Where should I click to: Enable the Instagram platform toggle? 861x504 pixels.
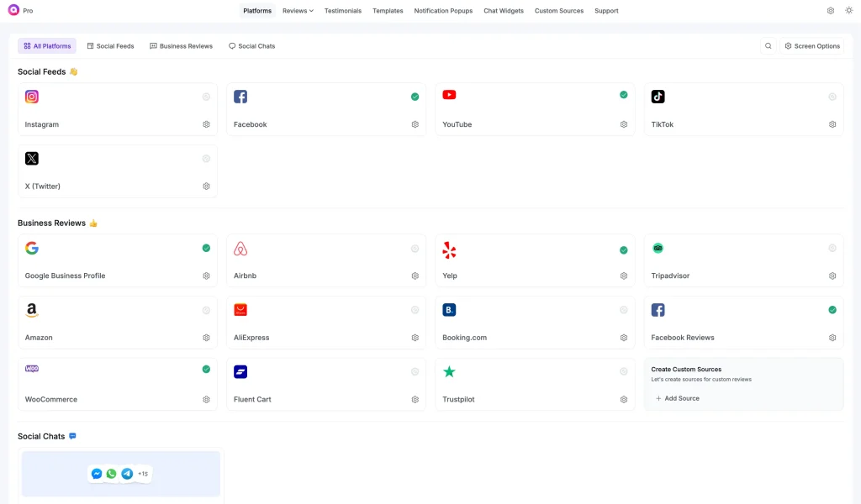[x=206, y=97]
